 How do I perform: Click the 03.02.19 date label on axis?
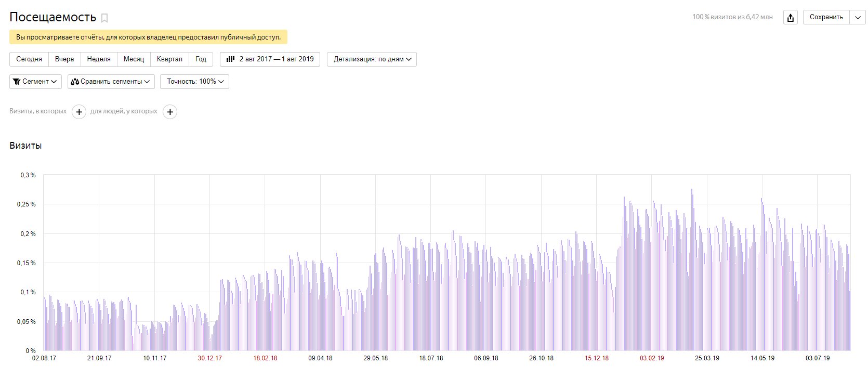point(652,358)
